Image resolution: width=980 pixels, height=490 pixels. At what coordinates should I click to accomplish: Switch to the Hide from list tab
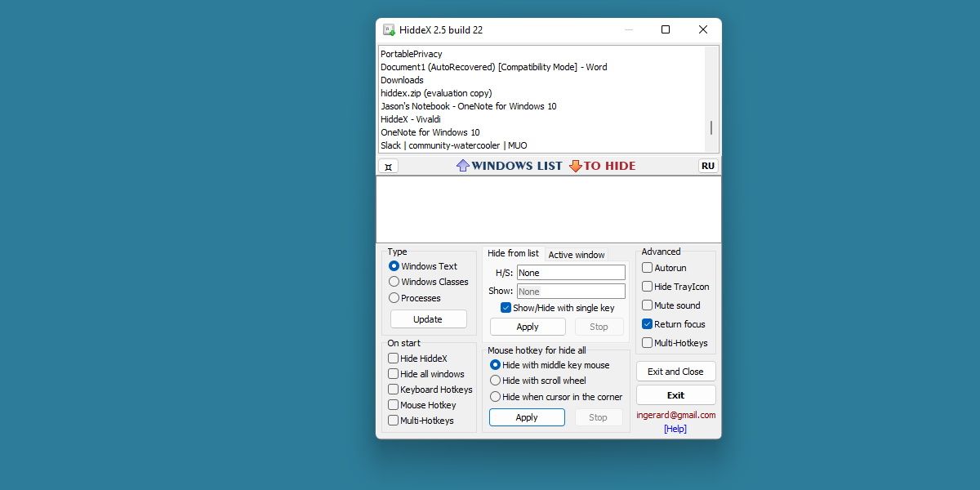pos(513,253)
